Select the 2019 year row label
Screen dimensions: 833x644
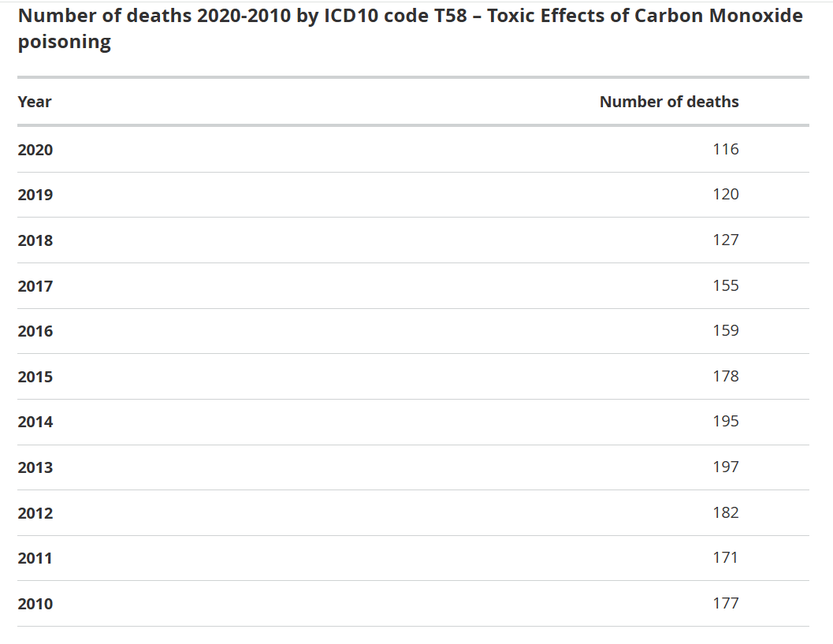(x=35, y=195)
